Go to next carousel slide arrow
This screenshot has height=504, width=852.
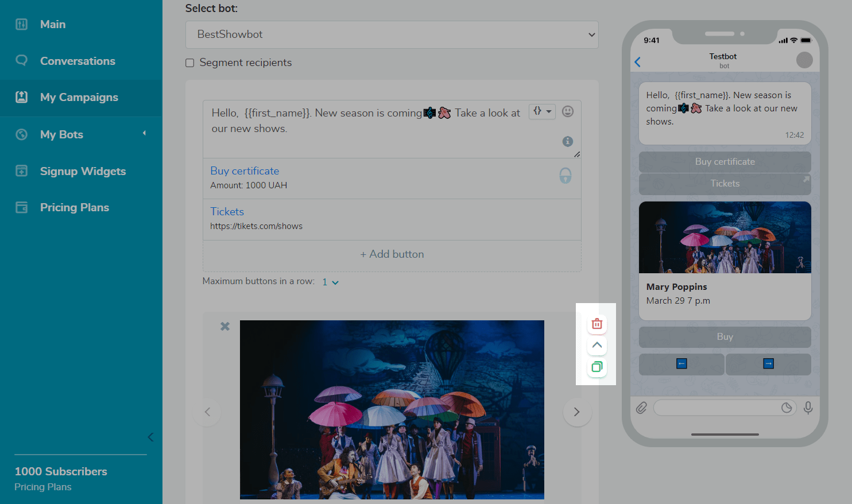[577, 412]
